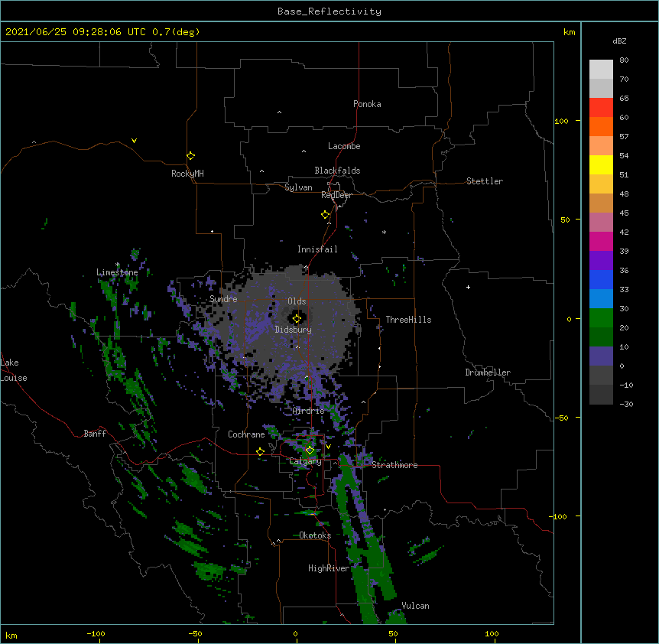Click the dBZ legend heading

pyautogui.click(x=619, y=41)
